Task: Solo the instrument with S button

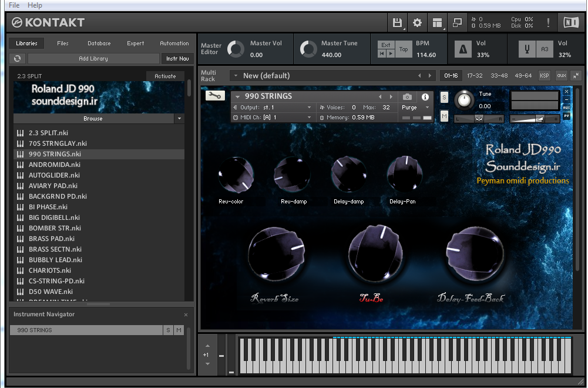Action: coord(444,98)
